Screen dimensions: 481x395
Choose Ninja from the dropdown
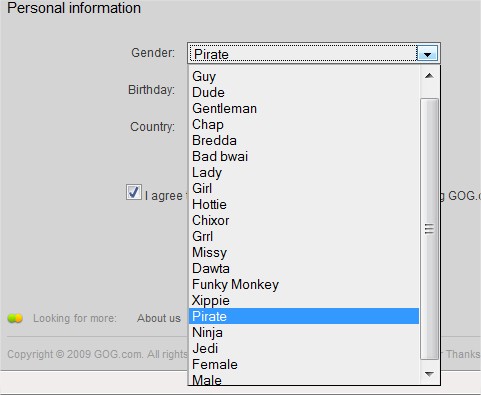[x=304, y=332]
